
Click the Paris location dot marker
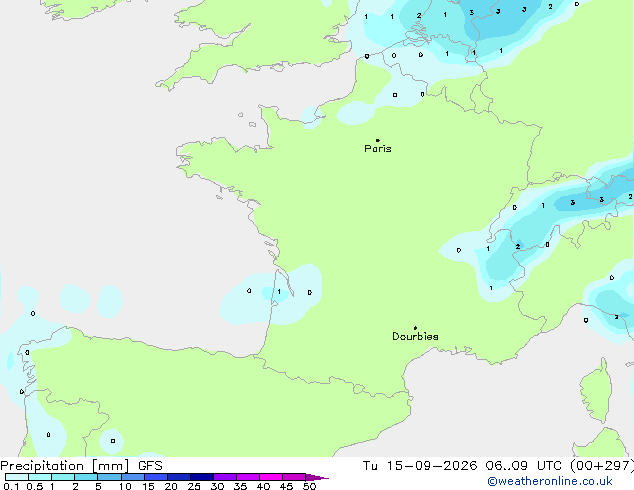click(x=378, y=140)
